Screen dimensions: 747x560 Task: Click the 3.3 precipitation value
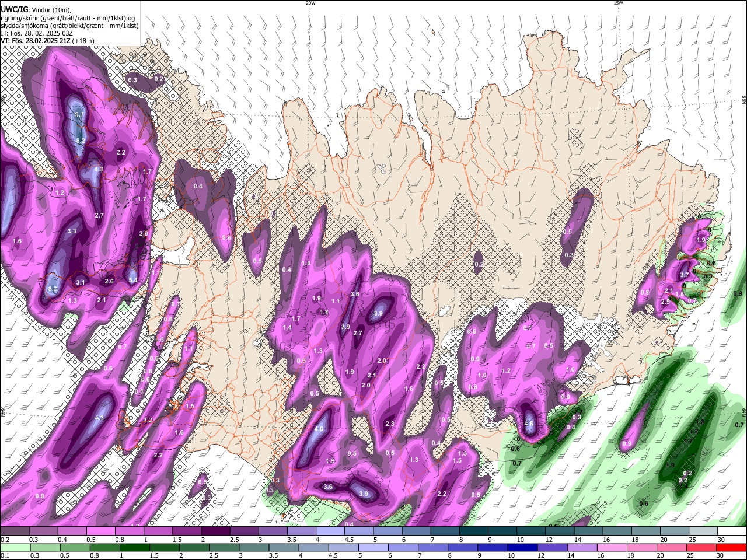point(72,231)
